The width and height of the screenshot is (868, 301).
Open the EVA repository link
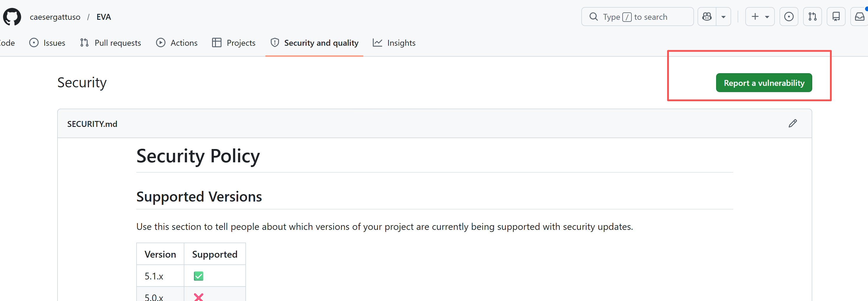point(104,17)
